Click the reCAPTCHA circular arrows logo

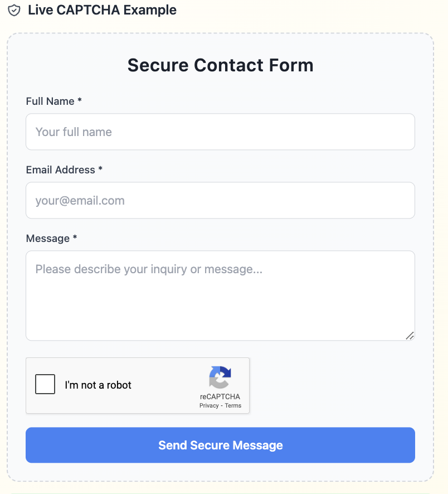point(220,377)
